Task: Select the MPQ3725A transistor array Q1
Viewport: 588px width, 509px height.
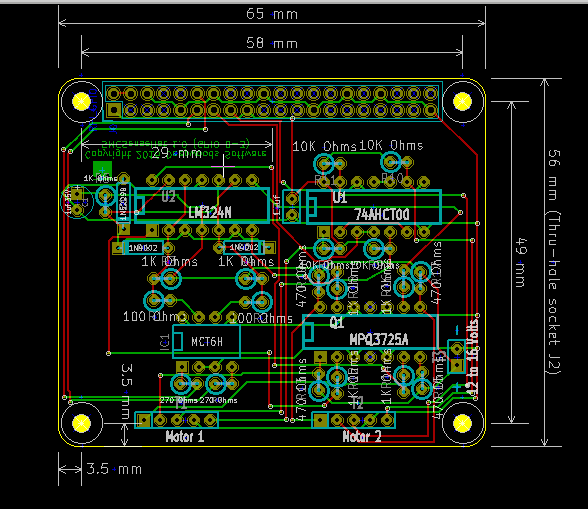Action: [370, 332]
